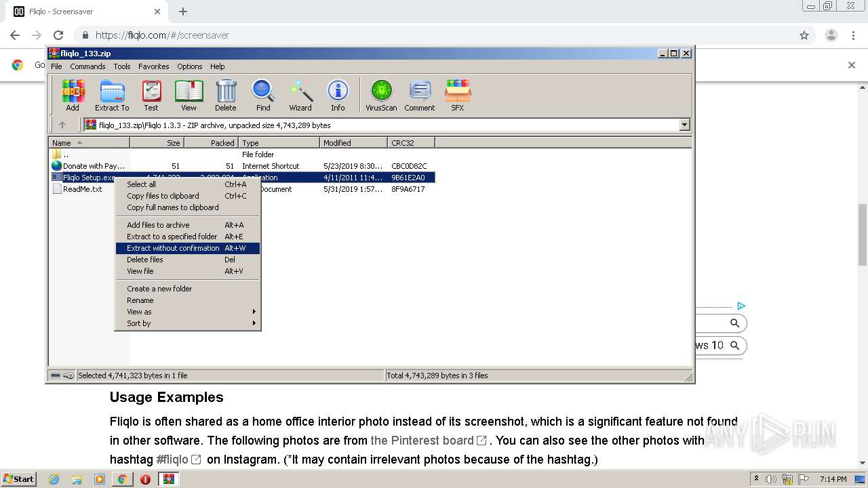Viewport: 868px width, 488px height.
Task: Go back in the browser
Action: 15,35
